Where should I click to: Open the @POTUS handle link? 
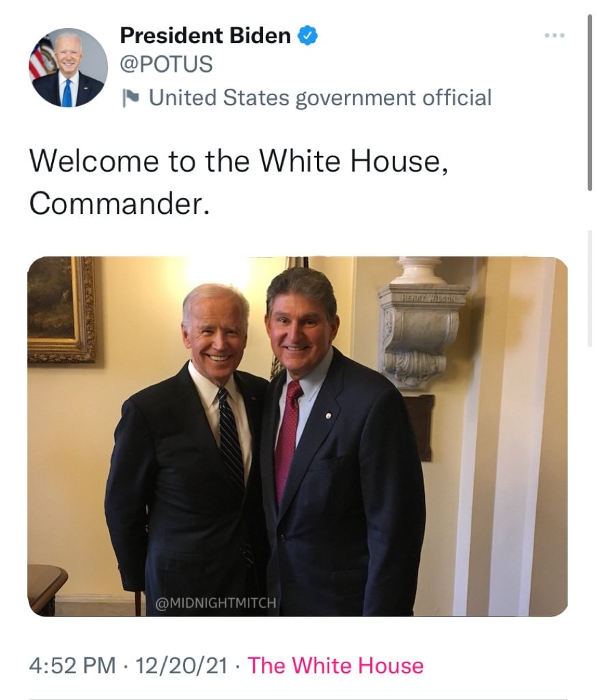(x=166, y=64)
